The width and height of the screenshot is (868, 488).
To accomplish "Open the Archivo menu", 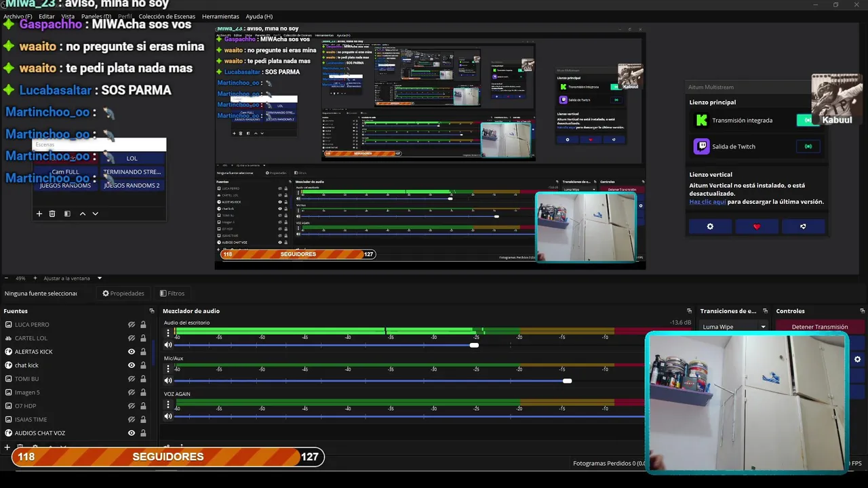I will (18, 16).
